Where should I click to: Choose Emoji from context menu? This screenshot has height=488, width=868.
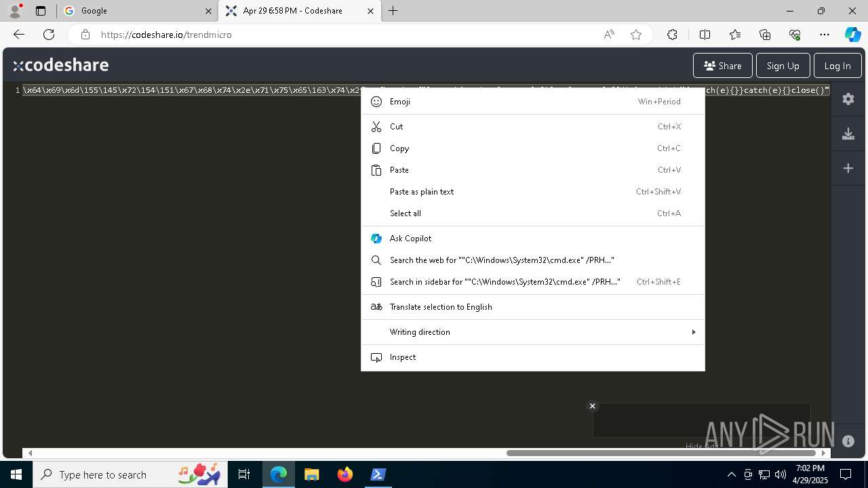(x=532, y=102)
